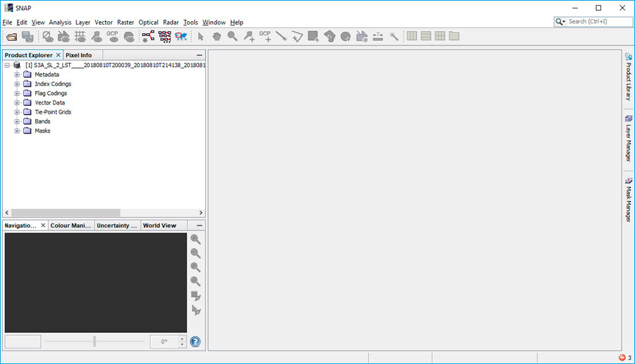Select the GCP placing tool
635x364 pixels.
[x=265, y=37]
